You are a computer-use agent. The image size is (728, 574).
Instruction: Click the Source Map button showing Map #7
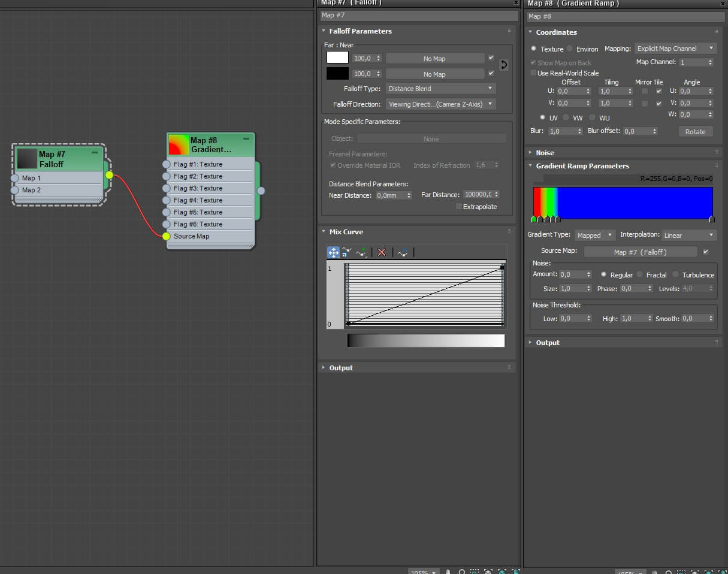pyautogui.click(x=640, y=250)
